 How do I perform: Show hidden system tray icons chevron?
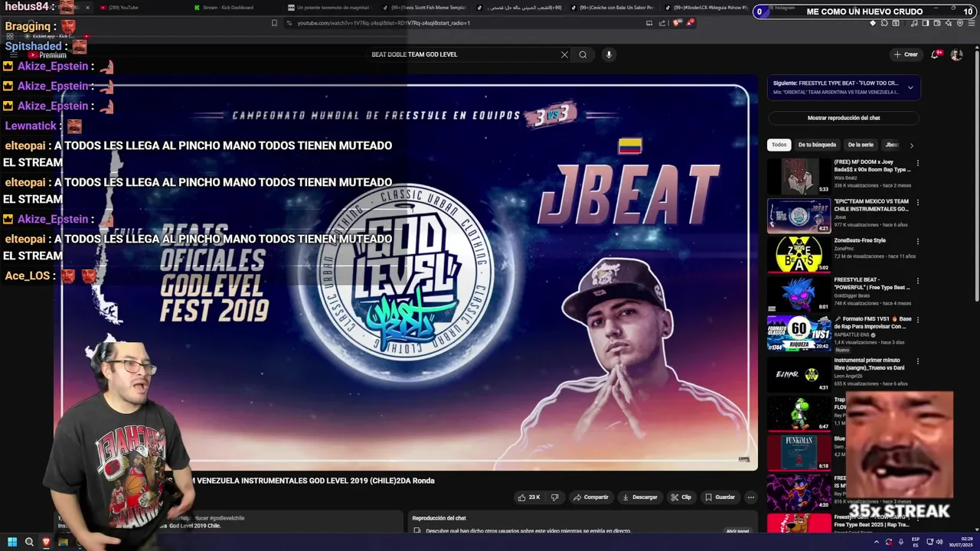click(877, 542)
